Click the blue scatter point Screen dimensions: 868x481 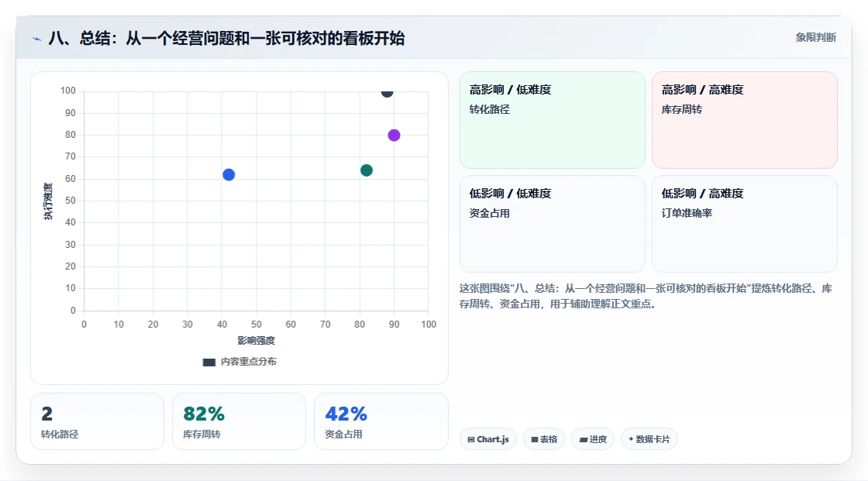coord(229,175)
